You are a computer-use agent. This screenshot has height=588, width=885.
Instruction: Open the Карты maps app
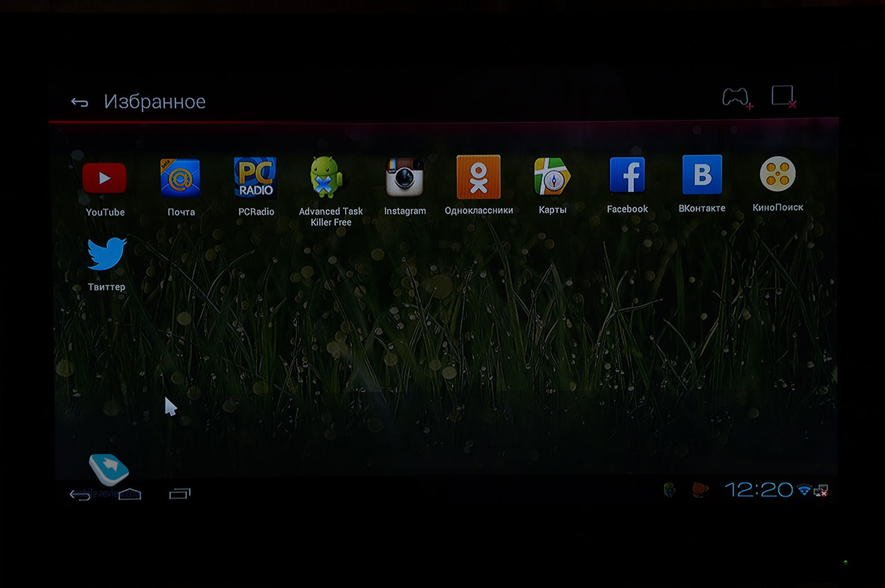pos(552,177)
